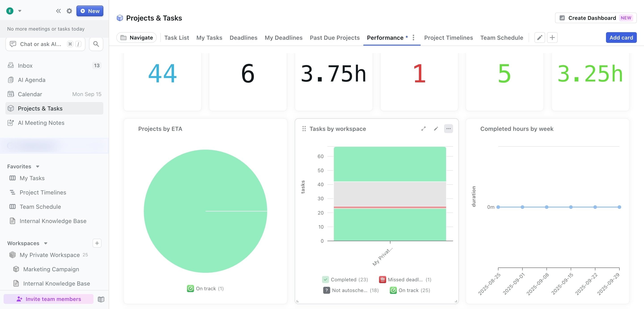Open the Calendar sidebar item

click(x=54, y=94)
